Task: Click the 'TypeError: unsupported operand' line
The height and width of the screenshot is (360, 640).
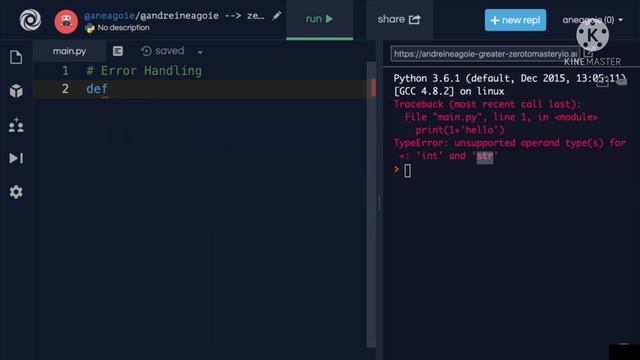Action: pos(509,143)
